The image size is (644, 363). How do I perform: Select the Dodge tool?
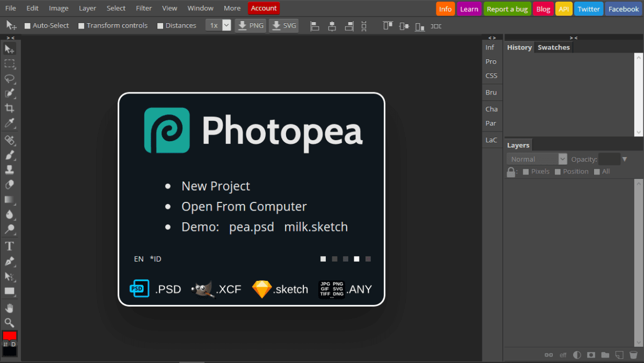click(9, 229)
